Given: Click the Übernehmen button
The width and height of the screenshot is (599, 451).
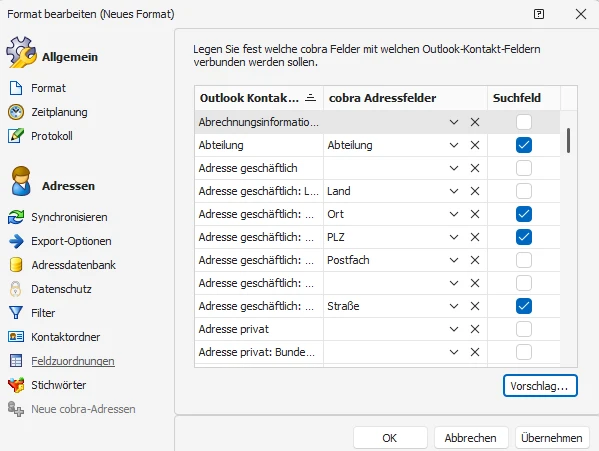Looking at the screenshot, I should click(x=552, y=438).
